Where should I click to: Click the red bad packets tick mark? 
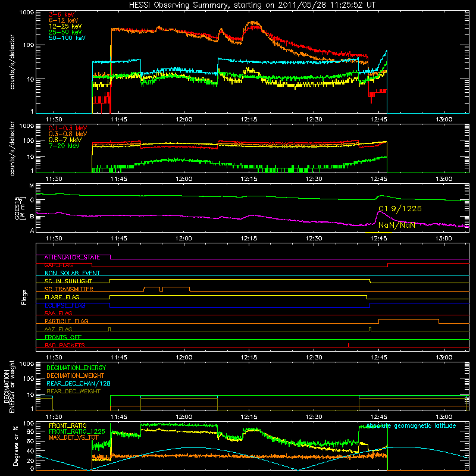pos(349,345)
